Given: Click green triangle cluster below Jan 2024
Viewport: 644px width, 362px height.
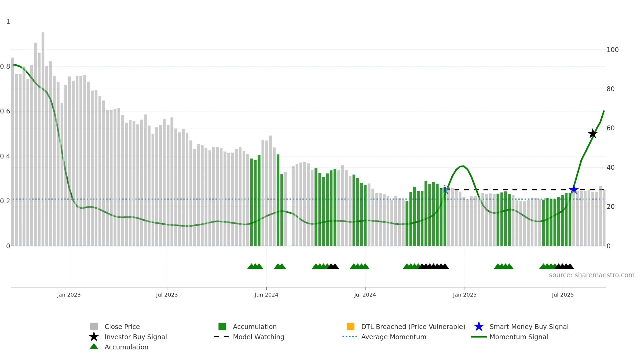Looking at the screenshot, I should pos(280,266).
